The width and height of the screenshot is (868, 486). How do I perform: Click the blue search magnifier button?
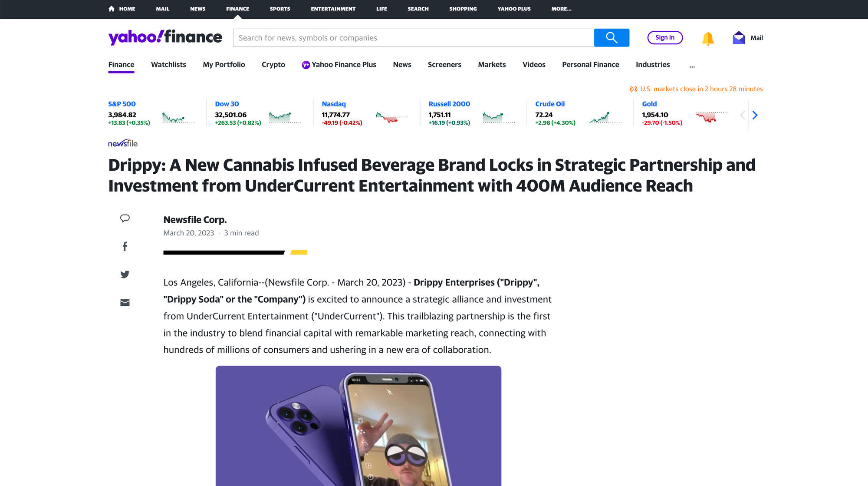[x=611, y=38]
